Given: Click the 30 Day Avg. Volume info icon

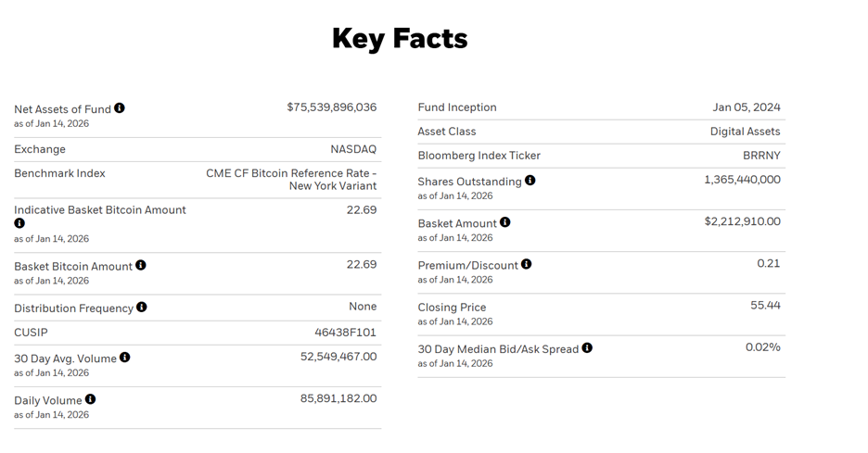Looking at the screenshot, I should (x=125, y=358).
